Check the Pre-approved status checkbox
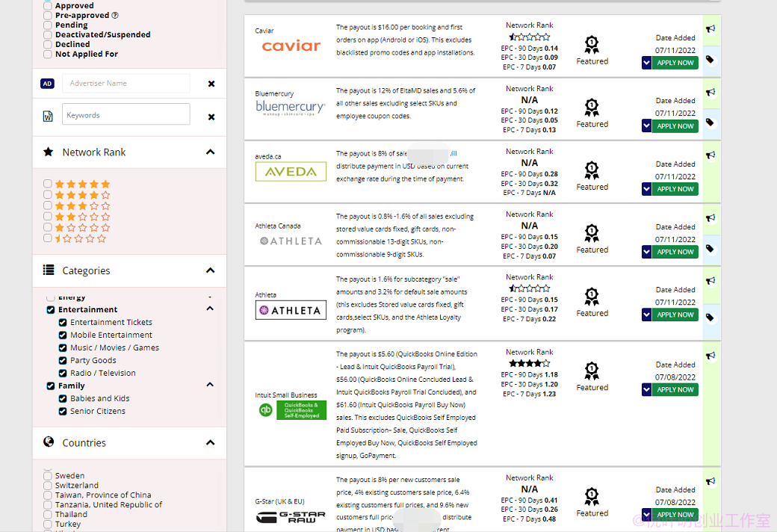777x532 pixels. 48,16
